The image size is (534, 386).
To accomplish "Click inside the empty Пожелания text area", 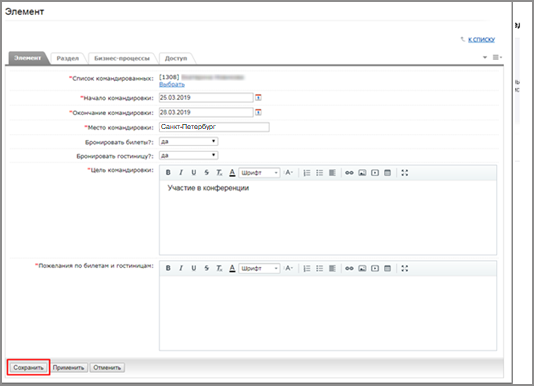I will [x=328, y=313].
